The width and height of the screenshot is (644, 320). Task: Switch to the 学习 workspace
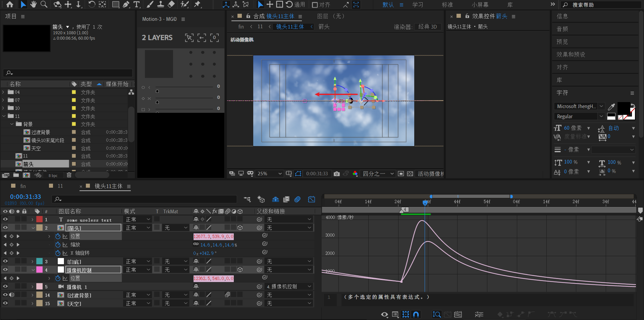(418, 5)
